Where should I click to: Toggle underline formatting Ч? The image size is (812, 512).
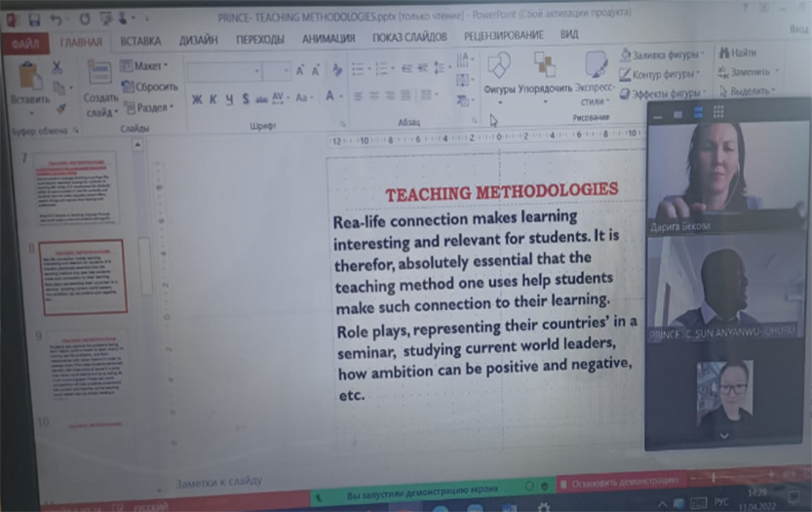coord(230,98)
